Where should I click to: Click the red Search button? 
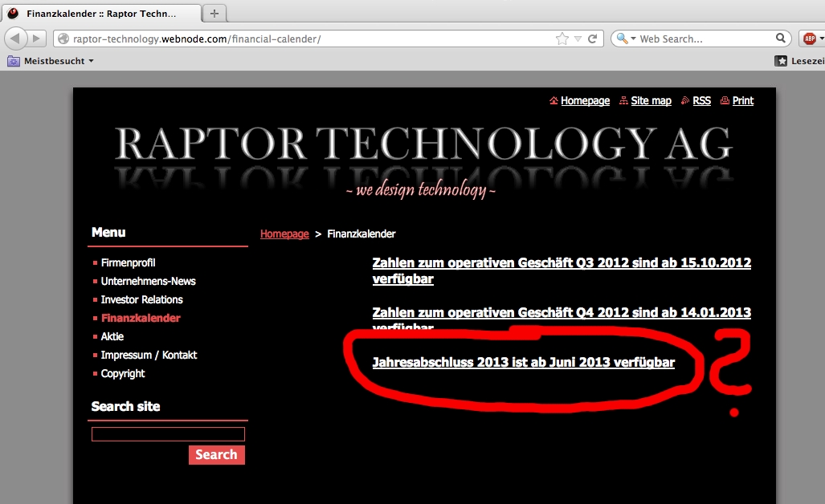(x=216, y=455)
